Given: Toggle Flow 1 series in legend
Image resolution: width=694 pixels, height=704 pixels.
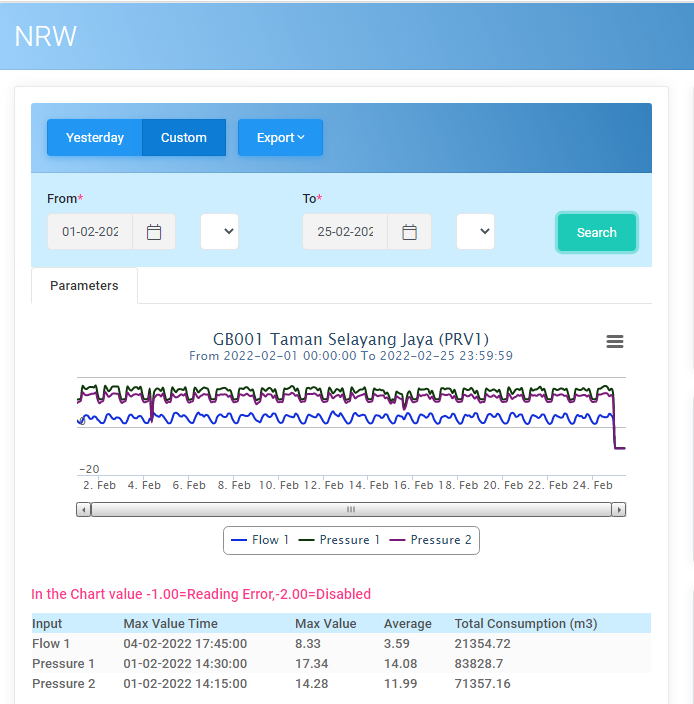Looking at the screenshot, I should pyautogui.click(x=260, y=540).
